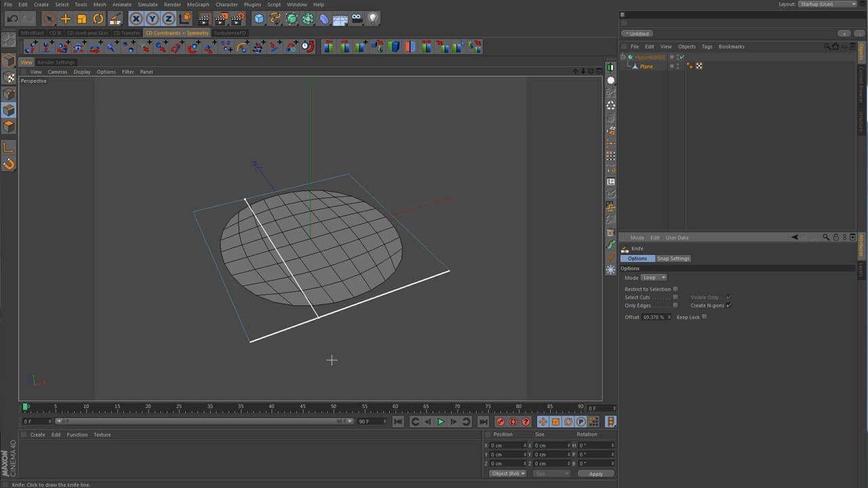868x488 pixels.
Task: Open the Layout Startup dropdown
Action: (827, 4)
